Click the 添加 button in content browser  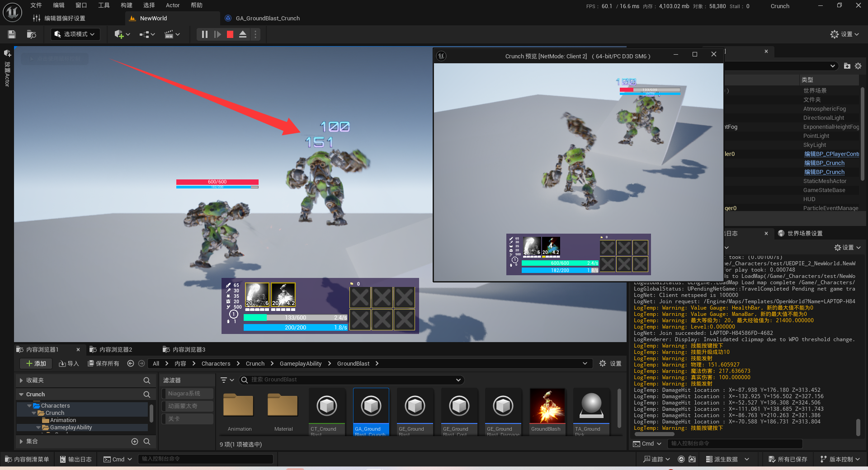tap(36, 364)
